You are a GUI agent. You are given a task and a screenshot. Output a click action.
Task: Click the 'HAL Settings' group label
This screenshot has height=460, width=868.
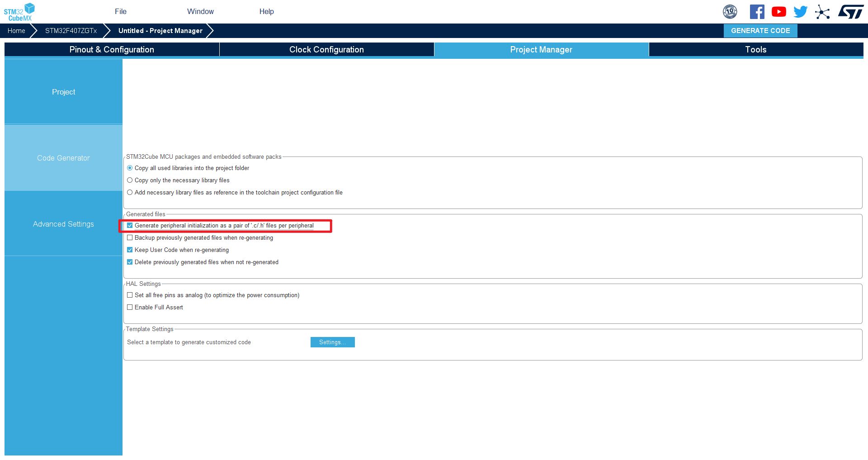[143, 284]
